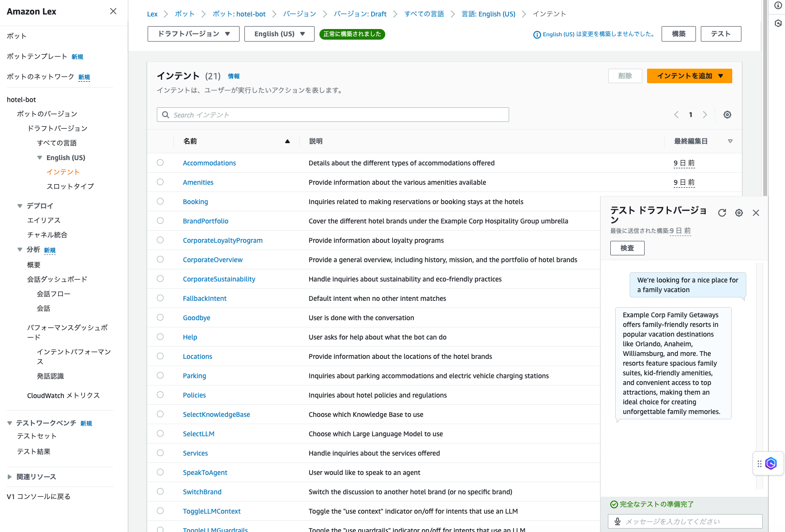Collapse the 分析 section
Screen dimensions: 785x532
click(x=20, y=250)
